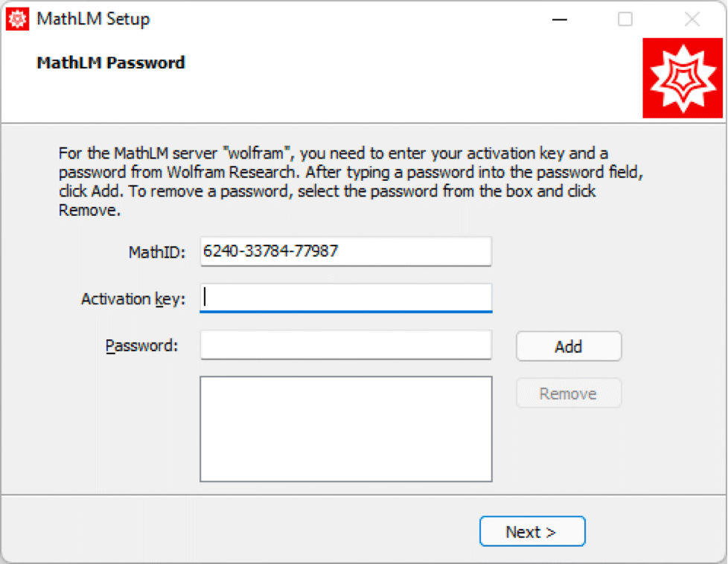Click the "MathLM Password" heading
The image size is (728, 564).
(x=110, y=63)
